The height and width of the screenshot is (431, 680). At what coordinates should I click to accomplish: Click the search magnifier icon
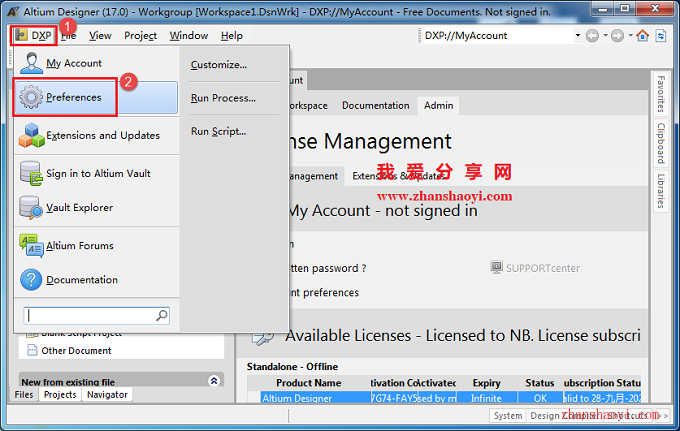click(162, 316)
